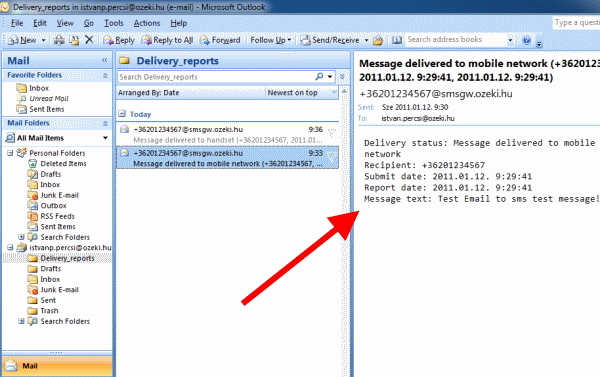The height and width of the screenshot is (377, 600).
Task: Collapse the Mail navigation pane
Action: point(104,60)
